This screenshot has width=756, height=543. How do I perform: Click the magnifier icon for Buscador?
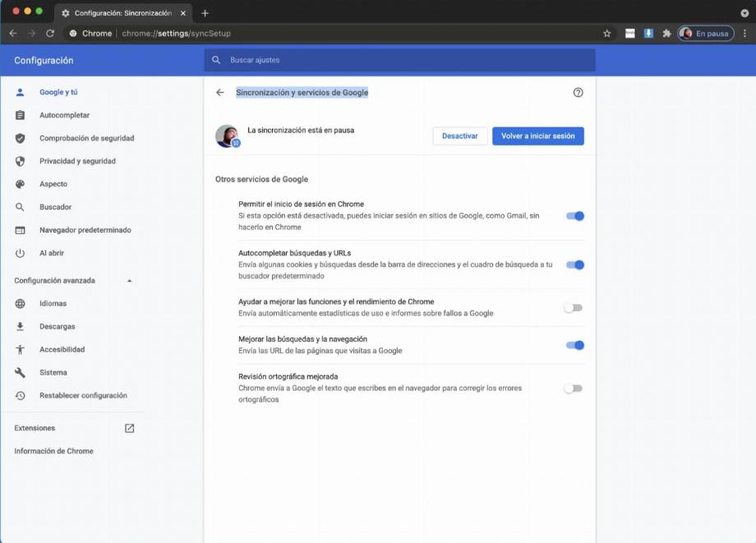[20, 207]
